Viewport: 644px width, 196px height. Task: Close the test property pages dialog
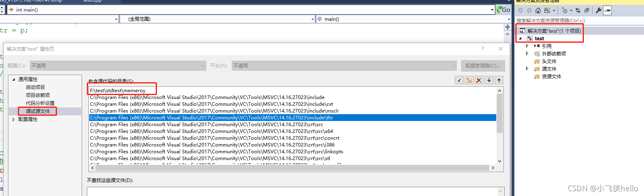click(x=501, y=49)
